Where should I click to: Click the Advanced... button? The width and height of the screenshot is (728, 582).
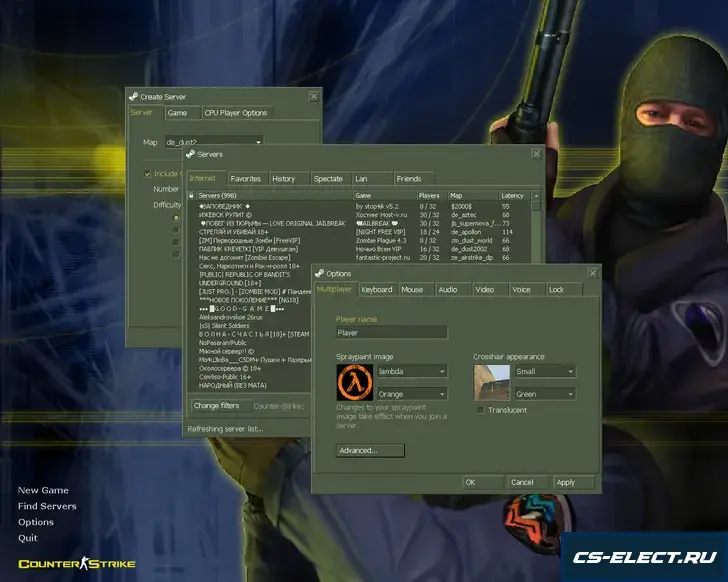(x=370, y=451)
